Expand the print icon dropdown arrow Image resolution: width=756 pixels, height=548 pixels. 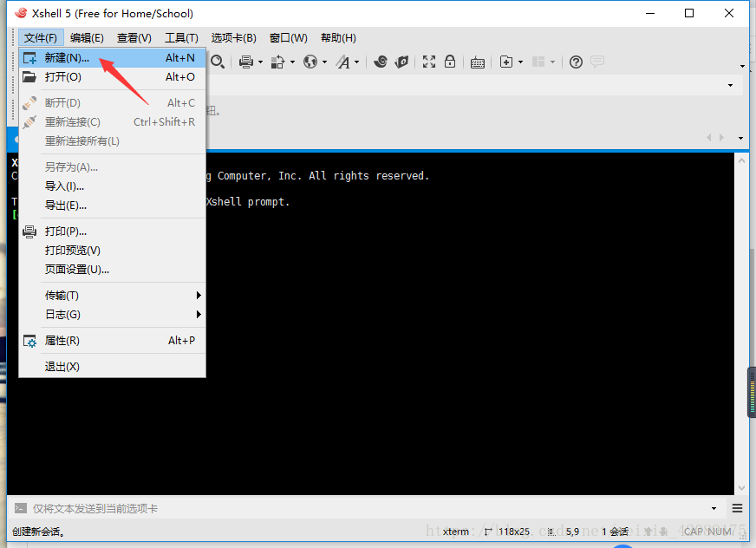(x=260, y=62)
